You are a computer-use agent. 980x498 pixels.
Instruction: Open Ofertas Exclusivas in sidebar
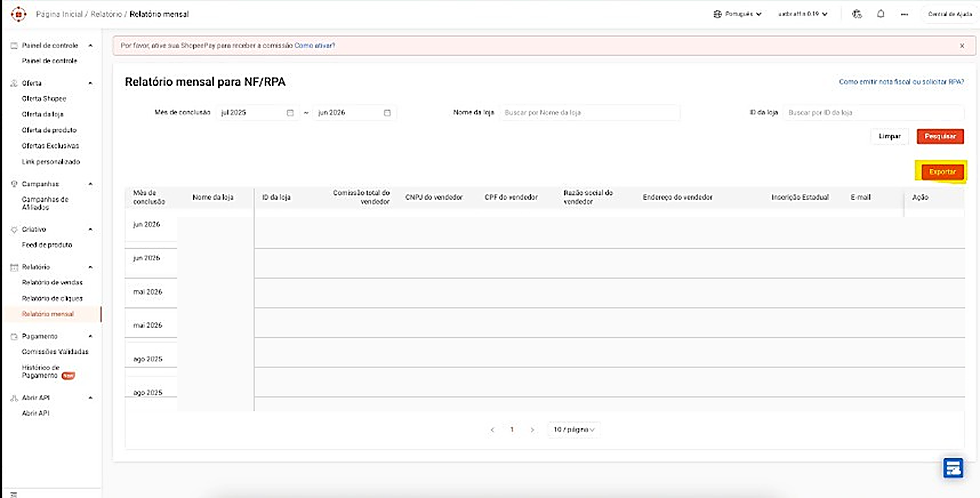(50, 146)
